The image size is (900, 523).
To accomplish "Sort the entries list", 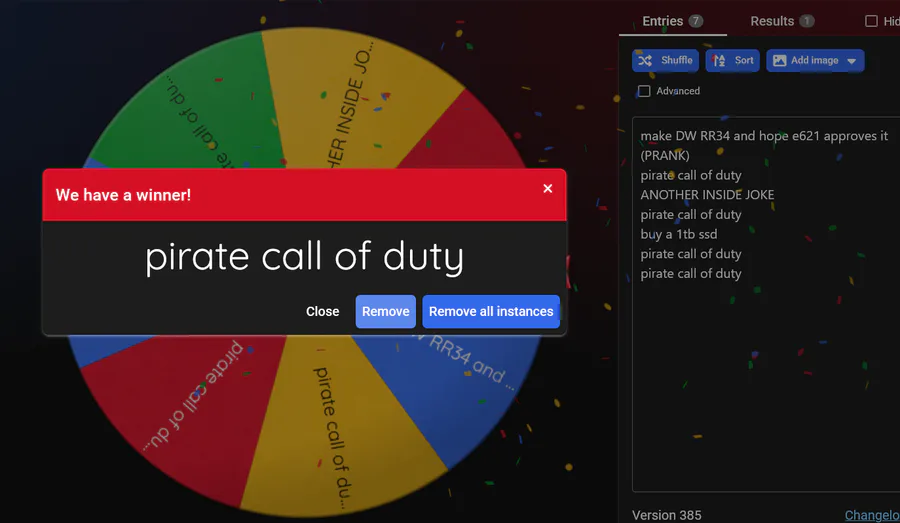I will click(x=732, y=60).
